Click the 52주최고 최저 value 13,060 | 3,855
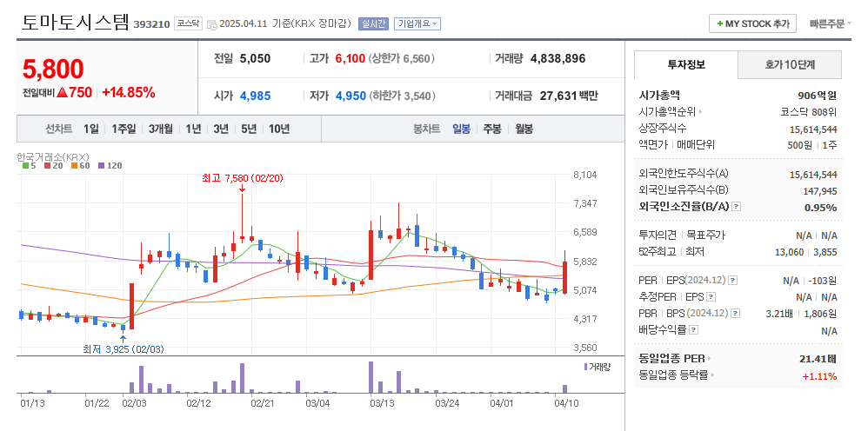 click(x=808, y=252)
